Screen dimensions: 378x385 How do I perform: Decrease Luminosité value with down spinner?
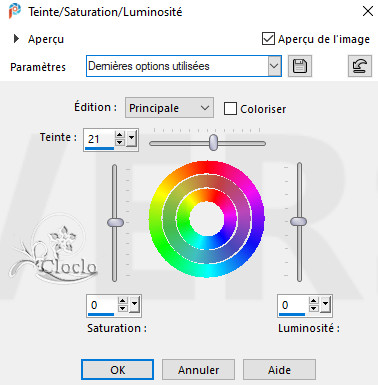coord(314,309)
